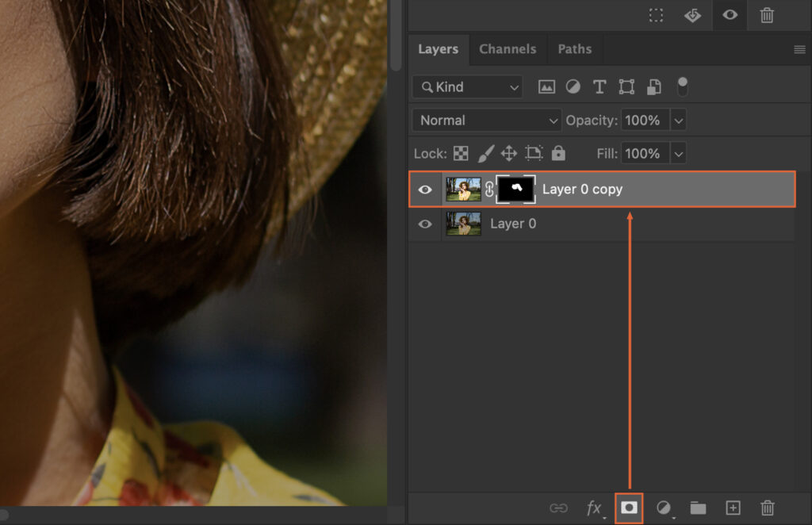Open the Kind filter dropdown
This screenshot has height=525, width=812.
click(x=466, y=86)
